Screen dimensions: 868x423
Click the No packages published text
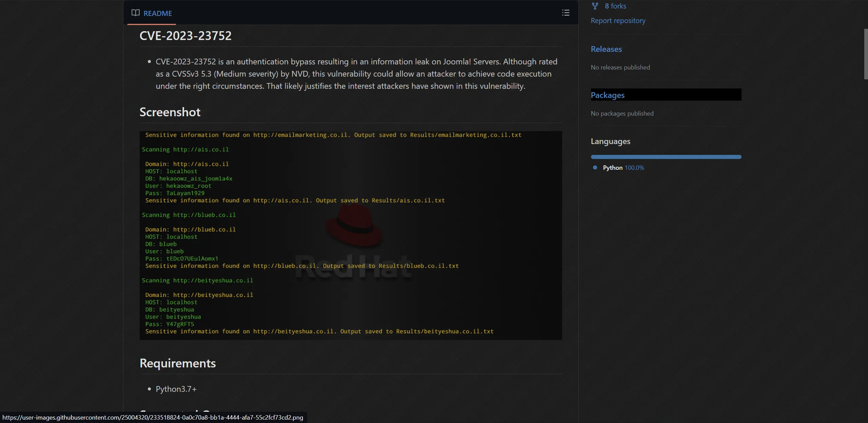(622, 114)
